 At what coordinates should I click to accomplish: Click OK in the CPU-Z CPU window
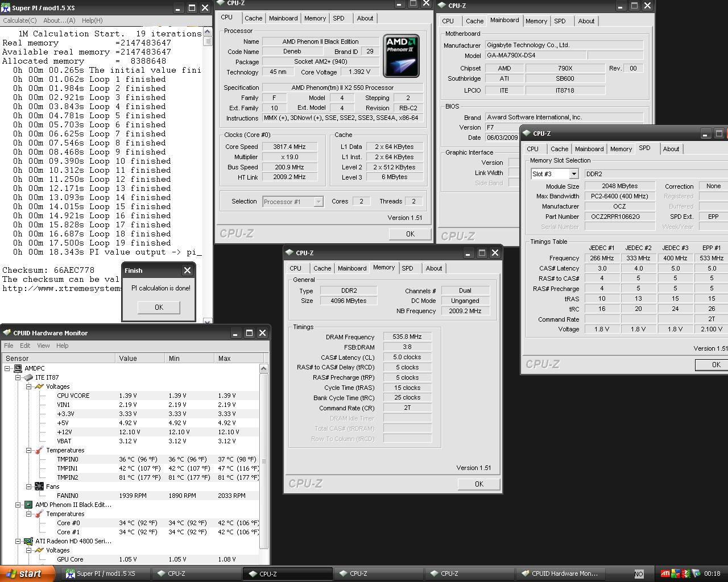coord(410,234)
